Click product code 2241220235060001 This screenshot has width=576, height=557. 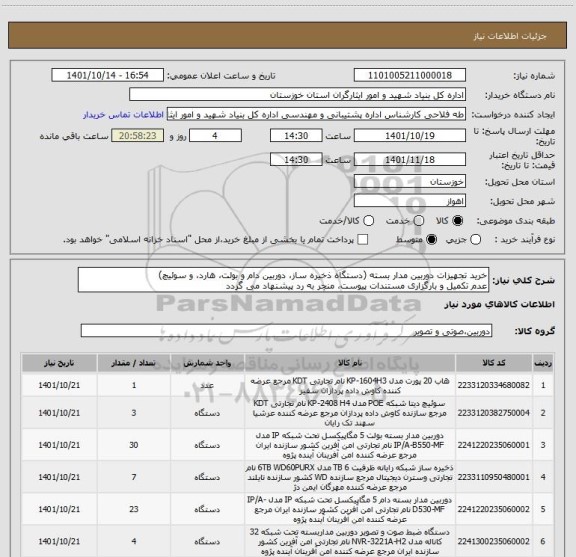coord(494,445)
